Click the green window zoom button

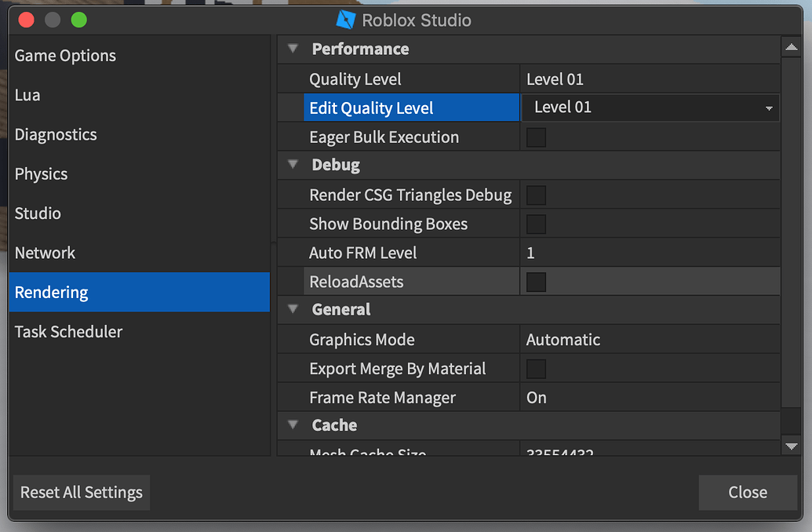(x=78, y=20)
